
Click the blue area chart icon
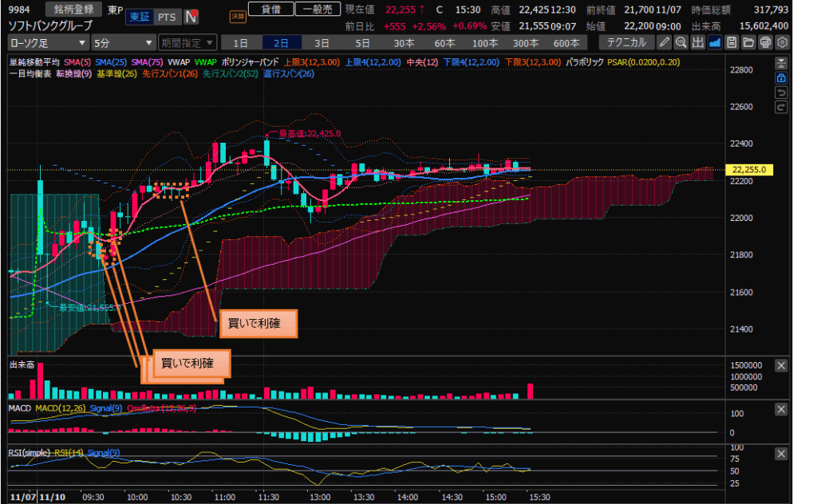[x=715, y=42]
